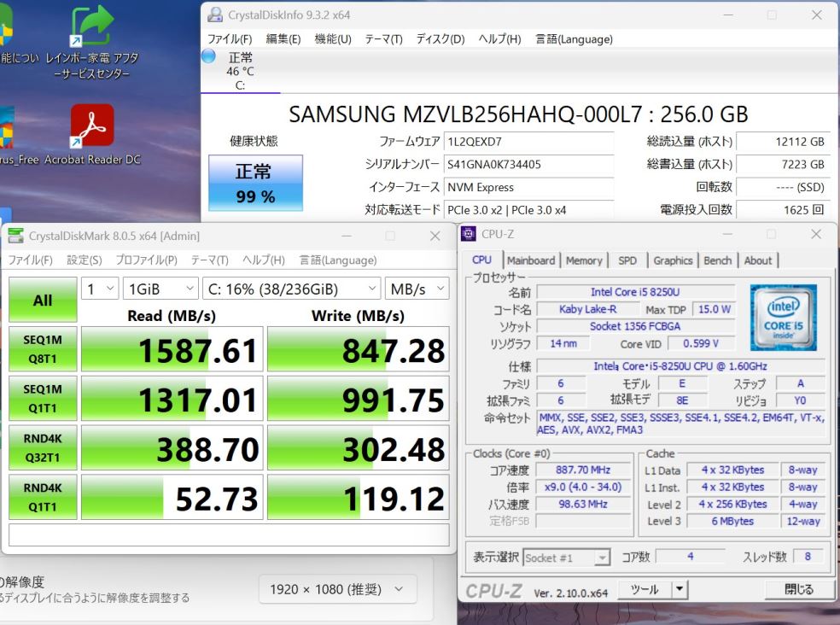Open the Acrobat Reader DC desktop icon

point(92,135)
